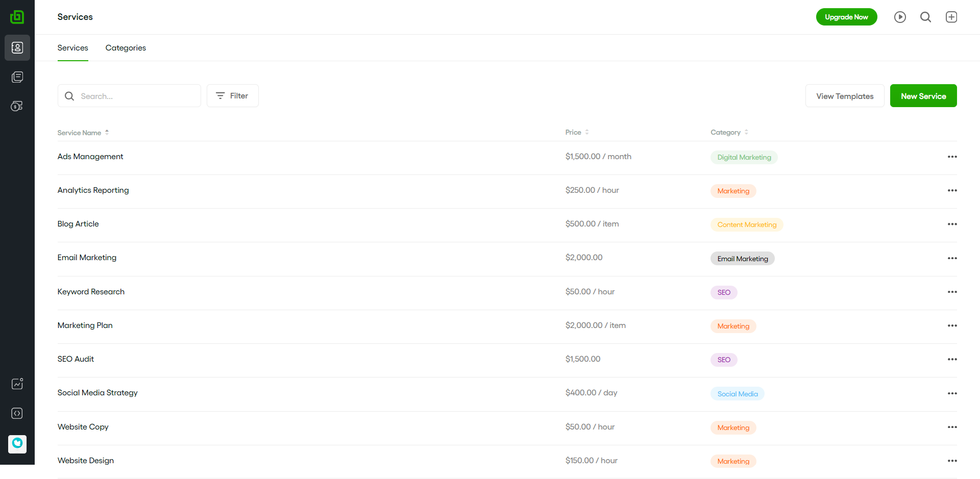This screenshot has width=980, height=479.
Task: Click the play tutorial icon in header
Action: point(900,17)
